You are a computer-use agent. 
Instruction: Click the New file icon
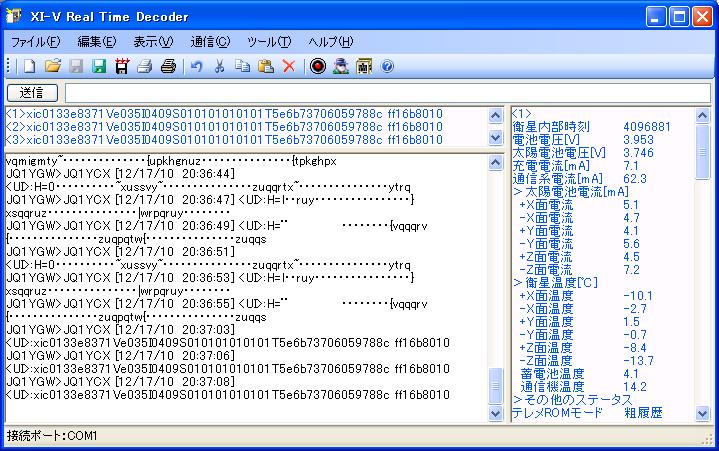click(x=30, y=66)
